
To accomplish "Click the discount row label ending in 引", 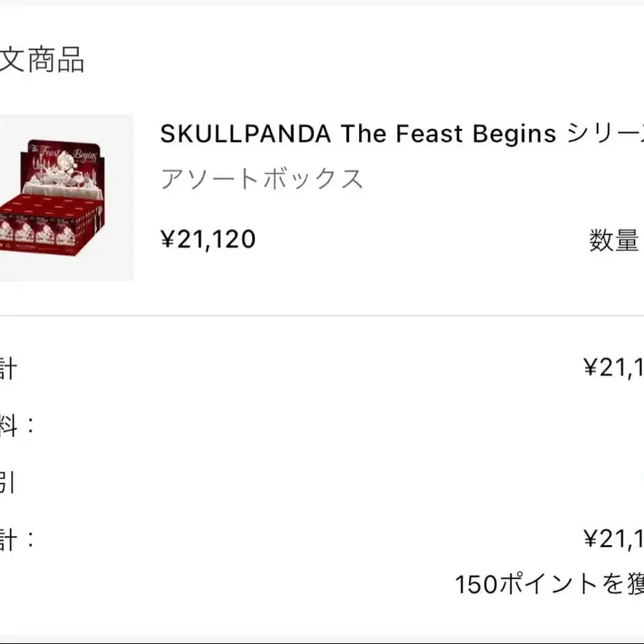I will [x=7, y=482].
